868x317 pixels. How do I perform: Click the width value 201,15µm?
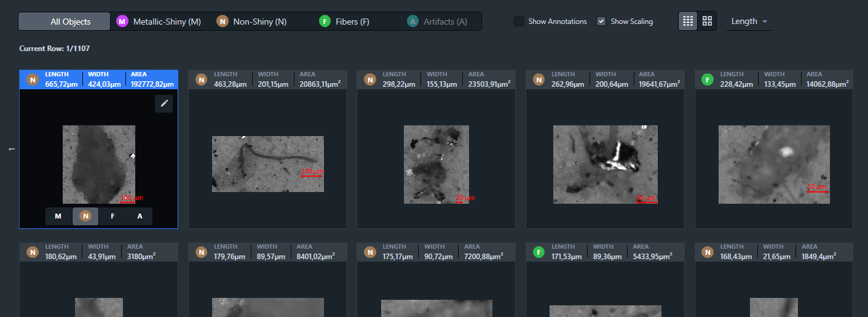click(x=273, y=84)
